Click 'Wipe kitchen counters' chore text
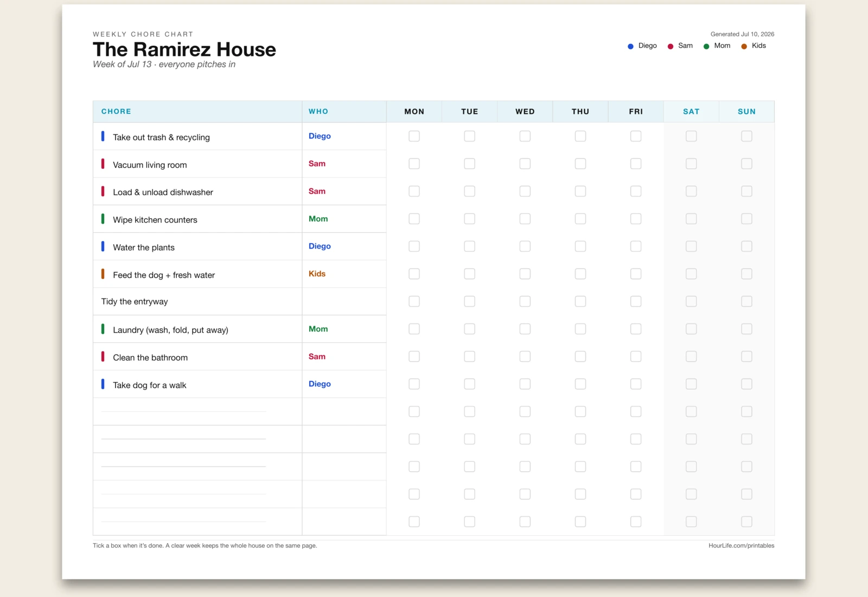The height and width of the screenshot is (597, 868). pyautogui.click(x=155, y=220)
